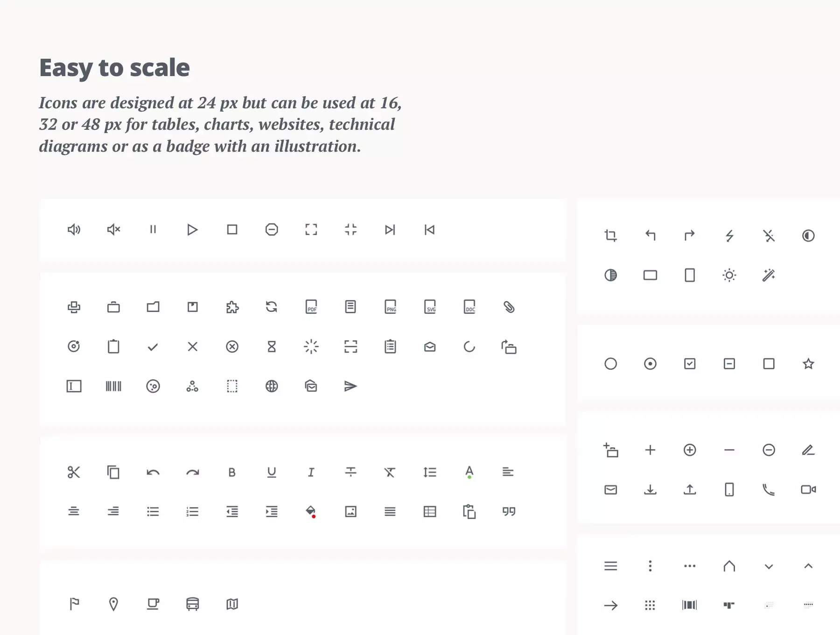
Task: Click the paint bucket fill icon
Action: pyautogui.click(x=311, y=512)
